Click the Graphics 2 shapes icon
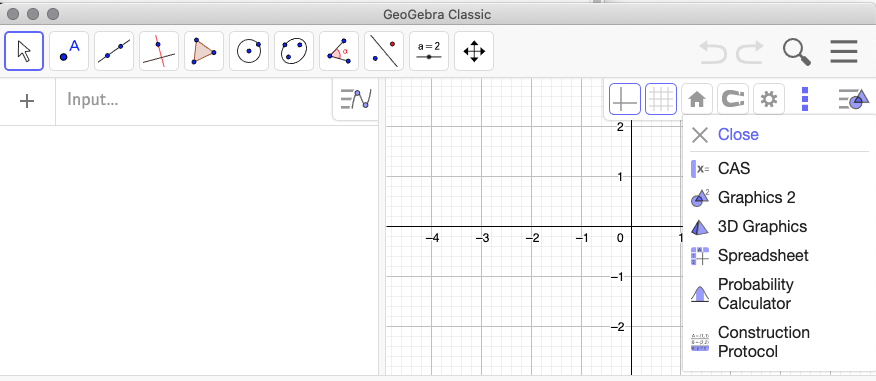The height and width of the screenshot is (381, 876). coord(700,198)
